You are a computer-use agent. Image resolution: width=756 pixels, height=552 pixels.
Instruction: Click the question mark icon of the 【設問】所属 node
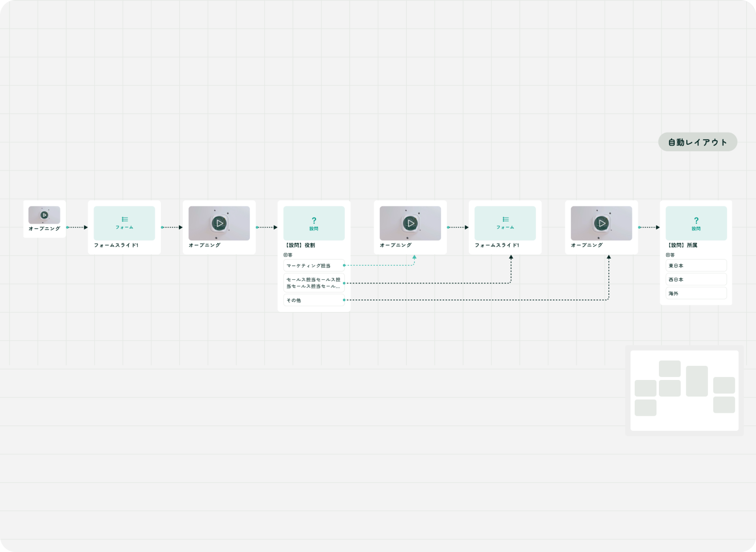(x=696, y=221)
